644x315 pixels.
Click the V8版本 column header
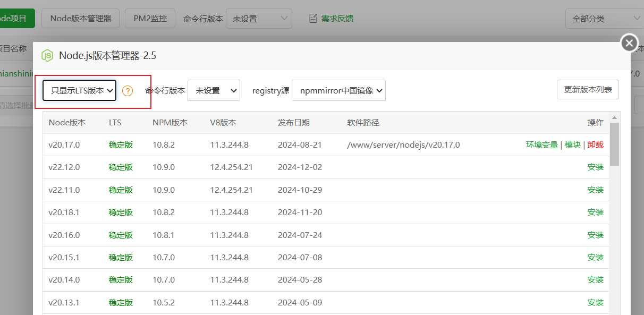223,122
